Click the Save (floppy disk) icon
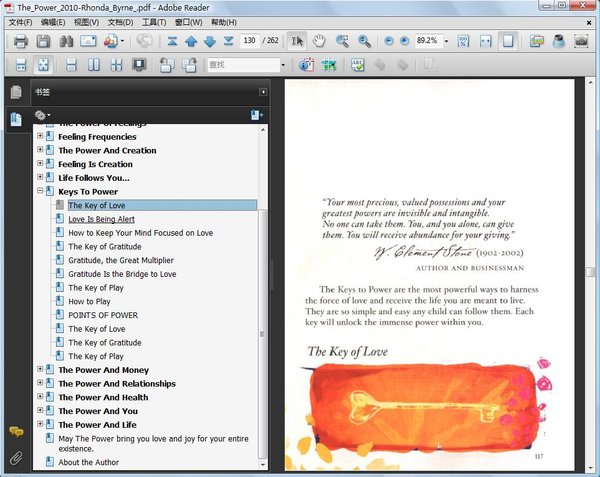This screenshot has height=477, width=600. pyautogui.click(x=43, y=41)
